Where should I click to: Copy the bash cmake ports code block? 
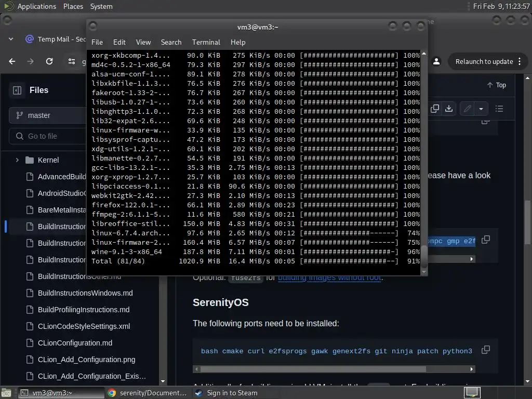click(x=486, y=350)
